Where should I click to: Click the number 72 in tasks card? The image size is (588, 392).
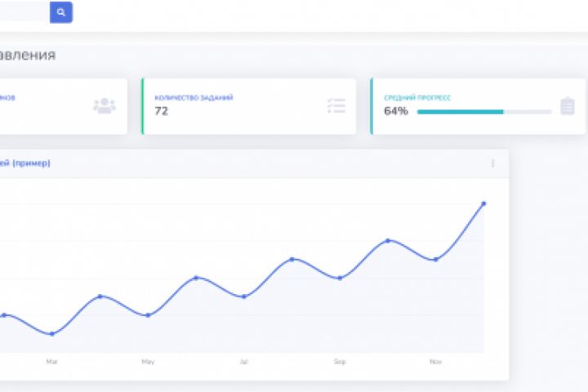click(x=162, y=111)
